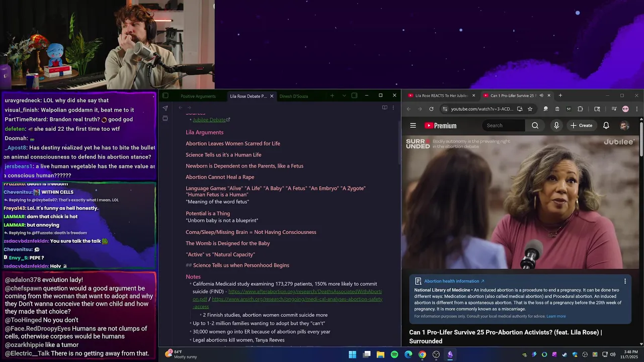The height and width of the screenshot is (362, 644).
Task: Click 'Science Tells us it's a Human Life'
Action: tap(223, 155)
